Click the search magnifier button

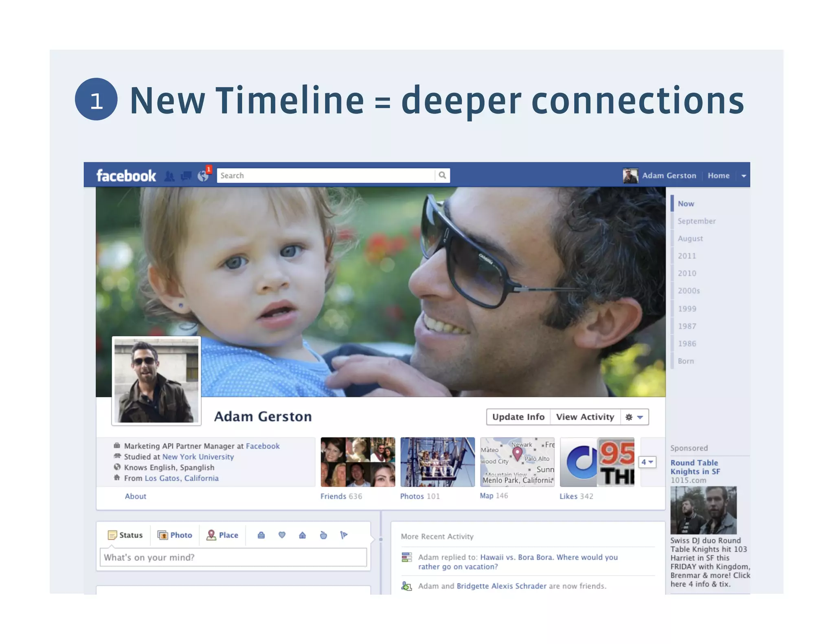coord(442,175)
